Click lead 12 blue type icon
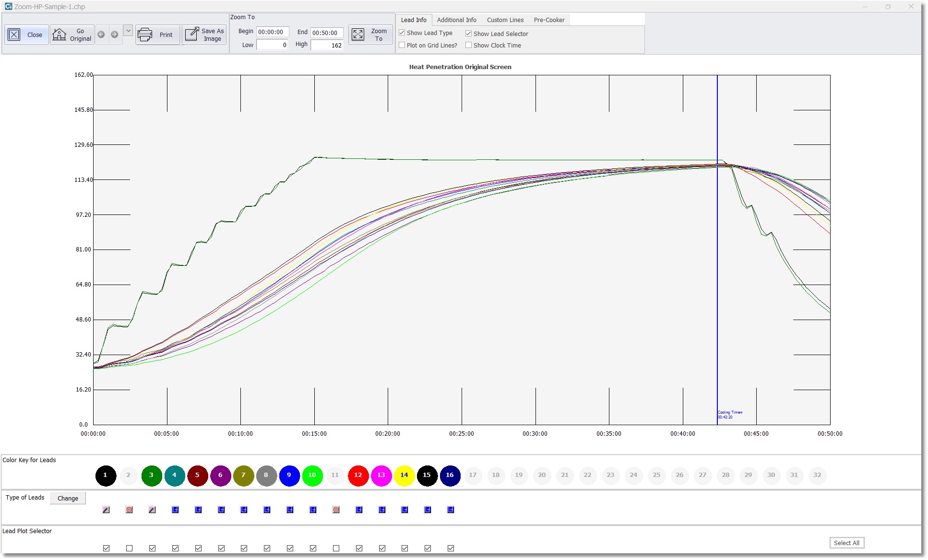 tap(359, 510)
